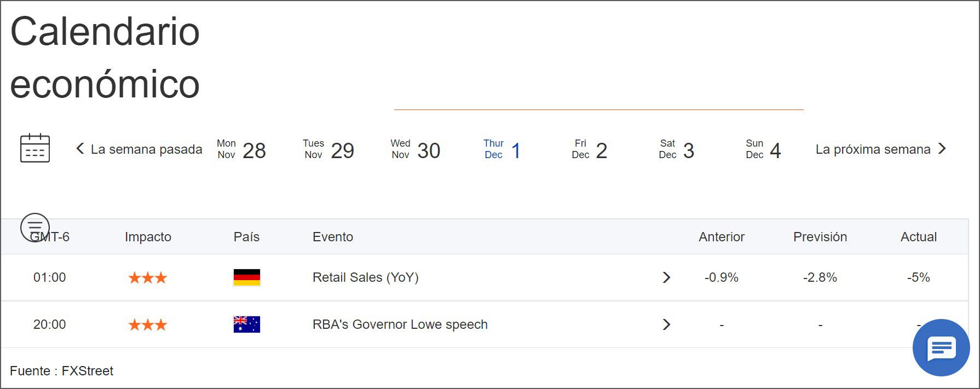Click the German flag icon
Image resolution: width=980 pixels, height=389 pixels.
pyautogui.click(x=247, y=277)
